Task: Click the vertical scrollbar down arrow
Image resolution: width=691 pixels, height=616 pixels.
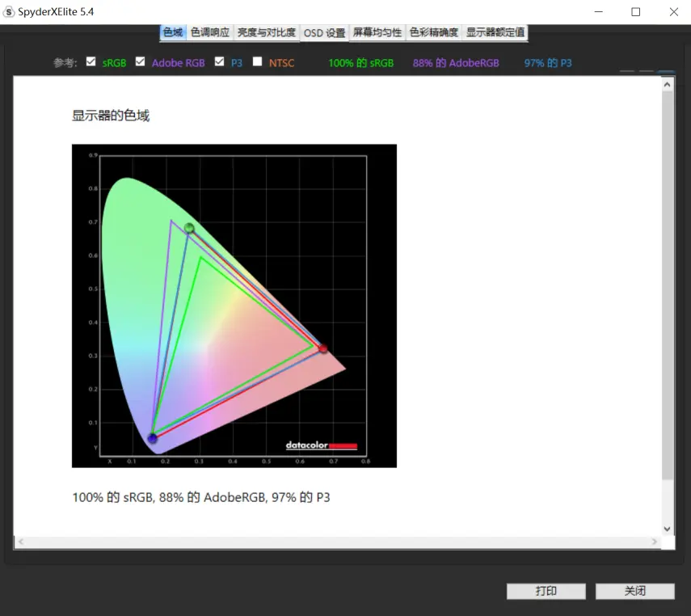Action: (668, 529)
